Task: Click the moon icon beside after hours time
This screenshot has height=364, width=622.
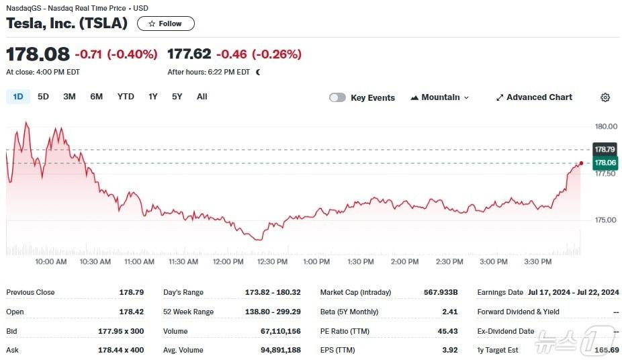Action: (x=258, y=72)
